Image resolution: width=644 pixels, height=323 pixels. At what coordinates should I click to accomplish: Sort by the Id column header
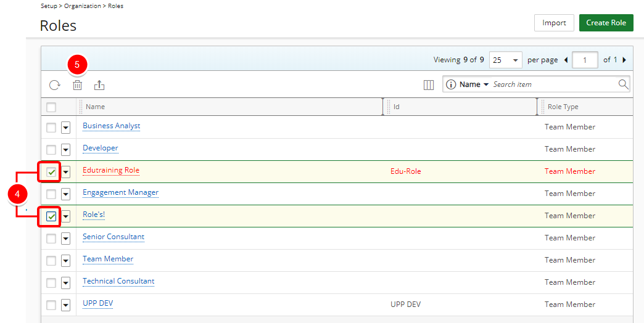click(397, 107)
